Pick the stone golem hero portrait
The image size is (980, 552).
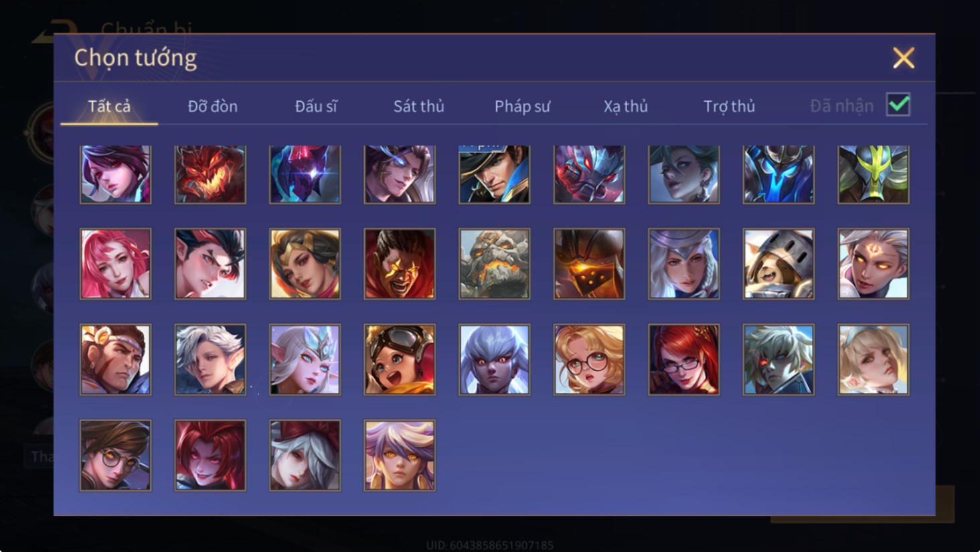(494, 264)
